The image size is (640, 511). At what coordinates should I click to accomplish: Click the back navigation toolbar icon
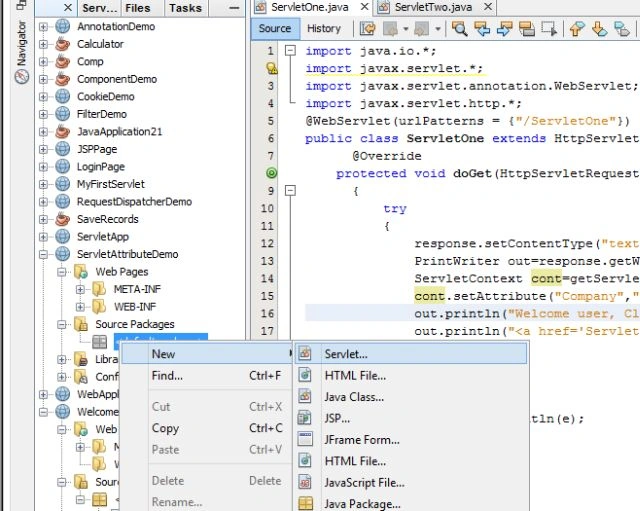(x=390, y=29)
